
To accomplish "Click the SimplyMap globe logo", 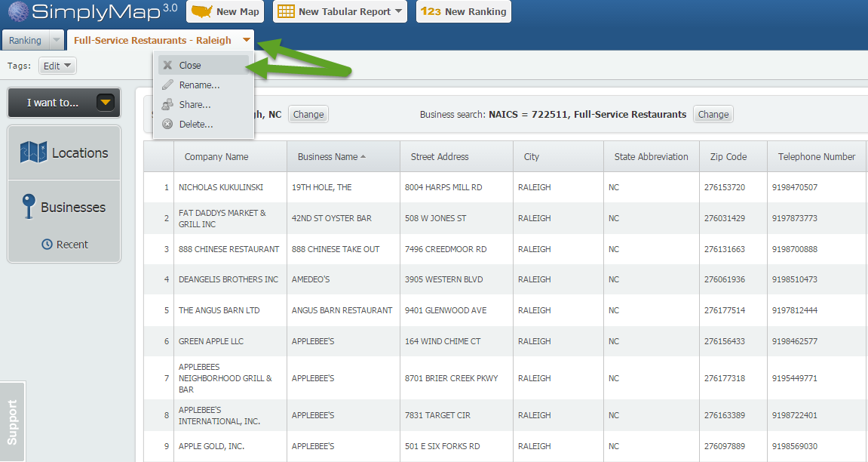I will 18,11.
